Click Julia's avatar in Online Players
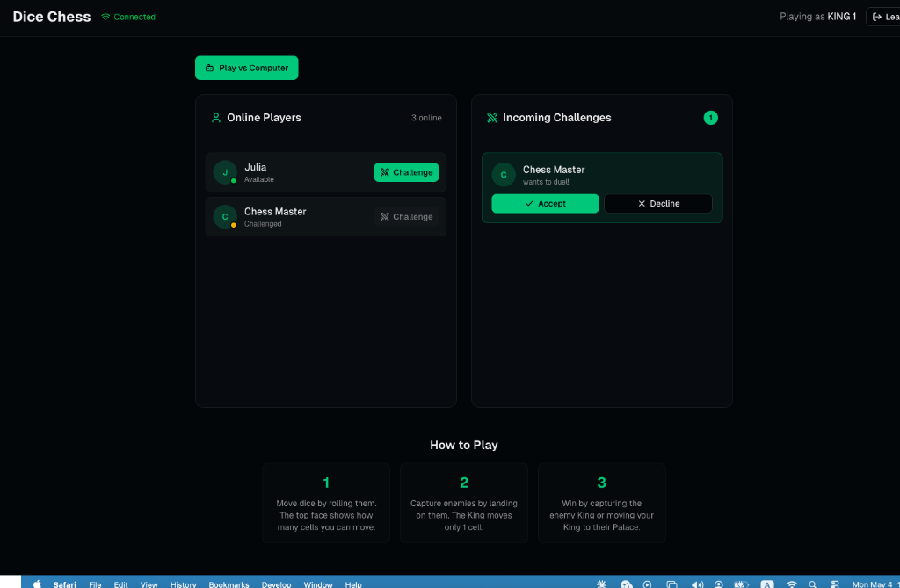 [225, 172]
